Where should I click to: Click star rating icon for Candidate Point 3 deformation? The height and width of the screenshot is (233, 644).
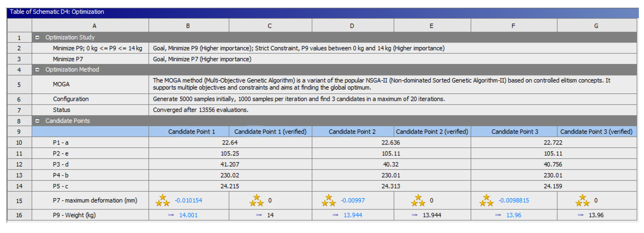pyautogui.click(x=486, y=200)
